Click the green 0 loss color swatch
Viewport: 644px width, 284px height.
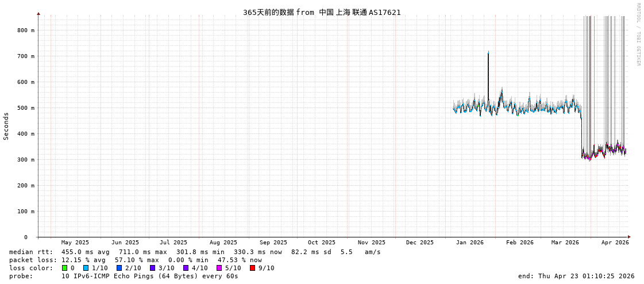[64, 268]
